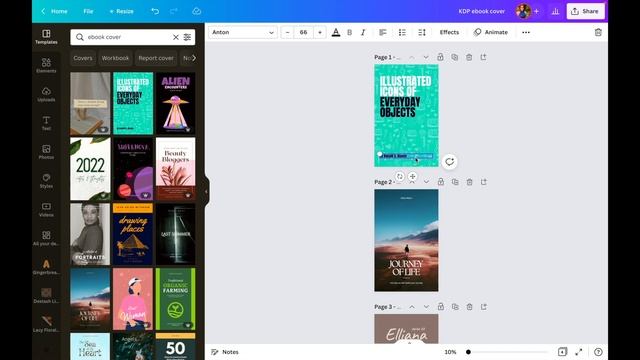Click the Share button
This screenshot has height=360, width=640.
point(585,11)
